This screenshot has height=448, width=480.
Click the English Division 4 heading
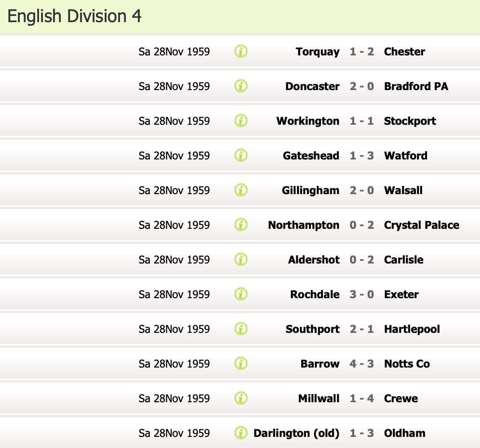pyautogui.click(x=75, y=16)
